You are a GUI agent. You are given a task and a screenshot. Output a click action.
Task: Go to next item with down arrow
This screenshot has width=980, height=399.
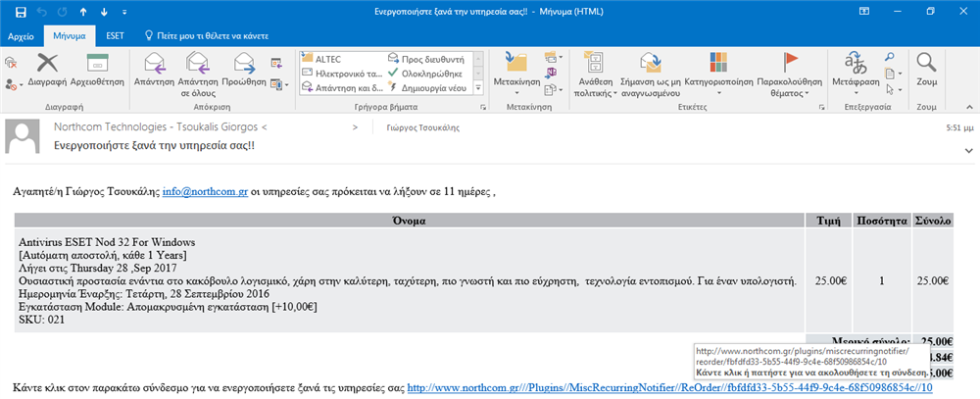[104, 12]
